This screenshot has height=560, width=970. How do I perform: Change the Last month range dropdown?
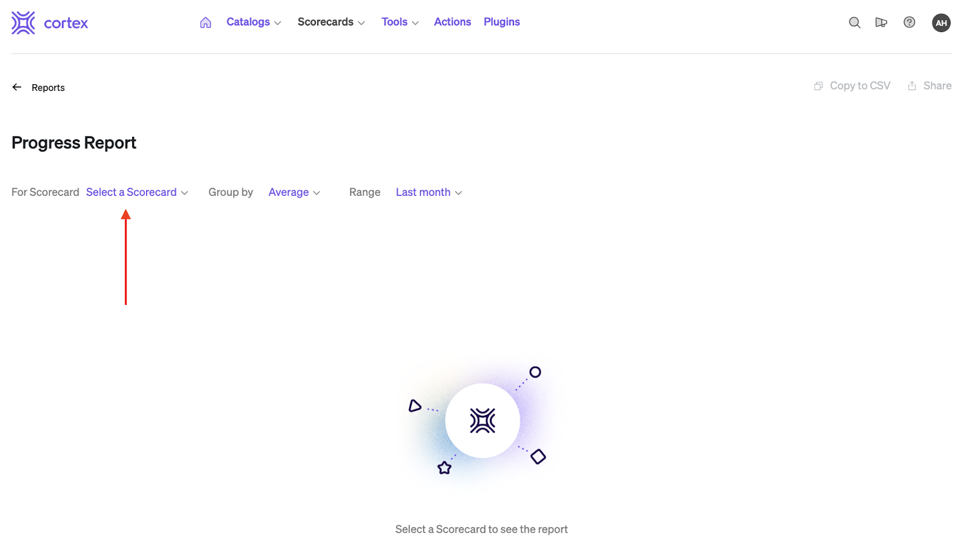click(429, 192)
